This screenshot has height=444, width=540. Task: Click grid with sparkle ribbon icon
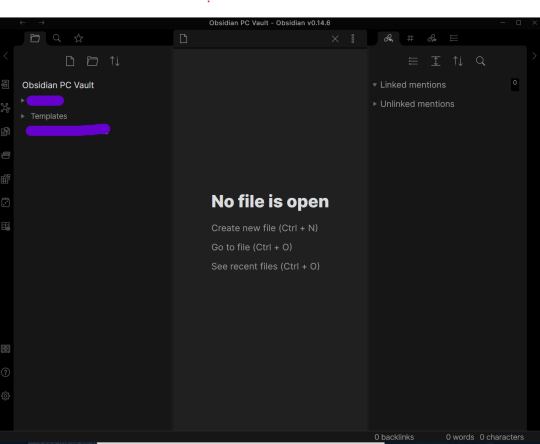tap(6, 179)
